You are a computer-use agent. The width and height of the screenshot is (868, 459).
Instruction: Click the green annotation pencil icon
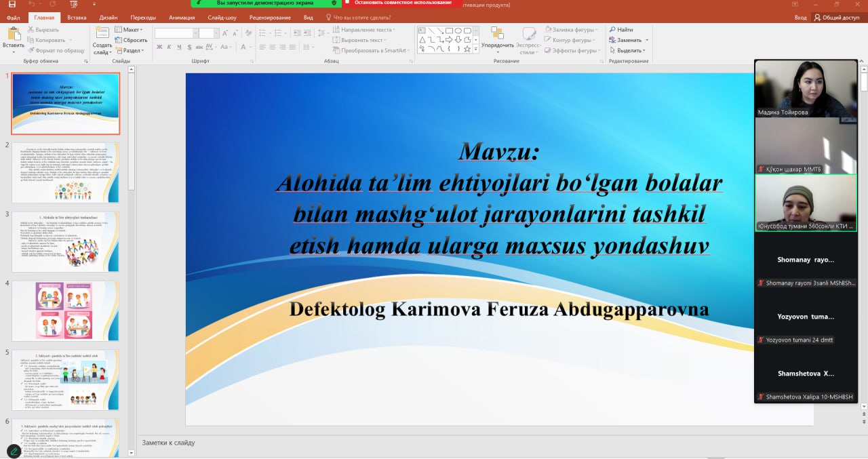[14, 451]
